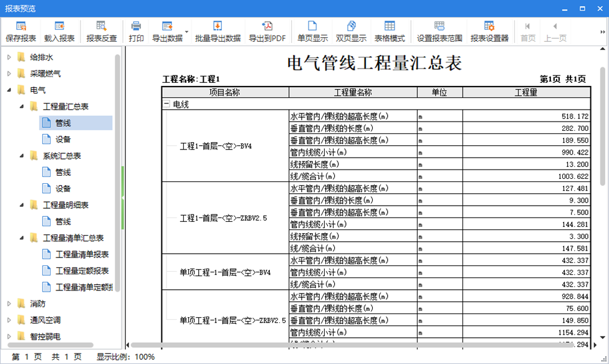The image size is (609, 364).
Task: Expand the 给排水 tree folder
Action: tap(9, 57)
